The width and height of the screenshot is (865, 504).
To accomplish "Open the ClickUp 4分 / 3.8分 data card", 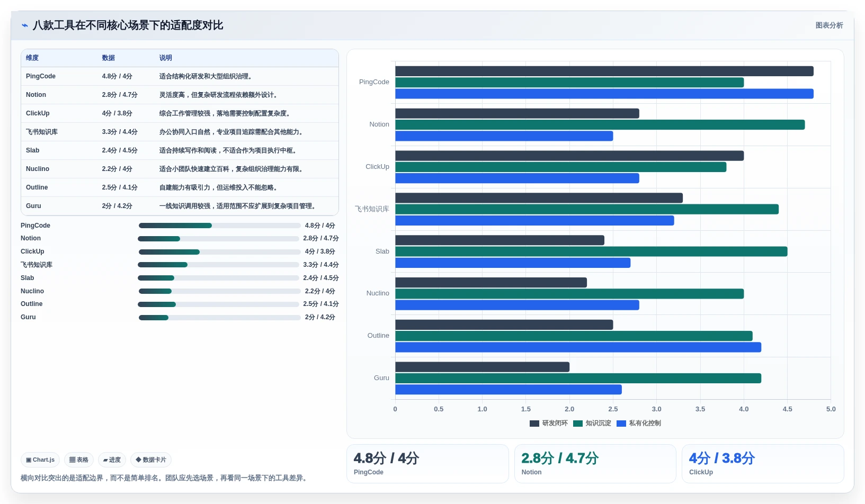I will pos(763,464).
